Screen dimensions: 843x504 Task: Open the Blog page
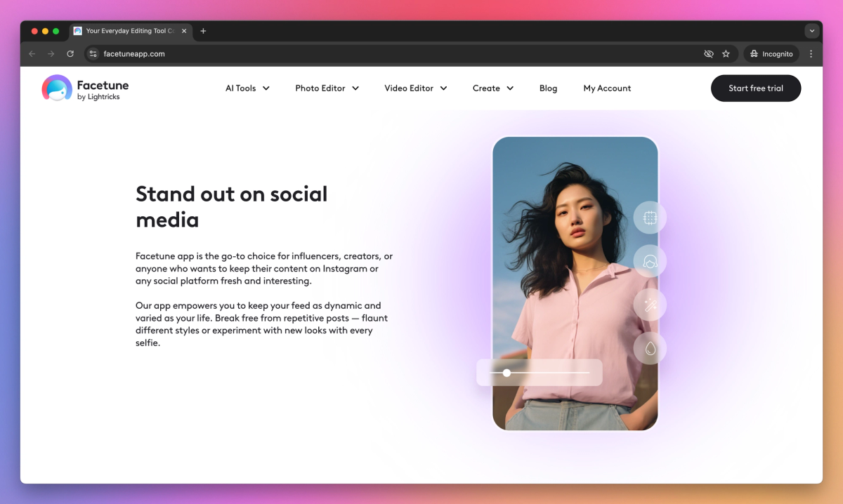pyautogui.click(x=548, y=88)
